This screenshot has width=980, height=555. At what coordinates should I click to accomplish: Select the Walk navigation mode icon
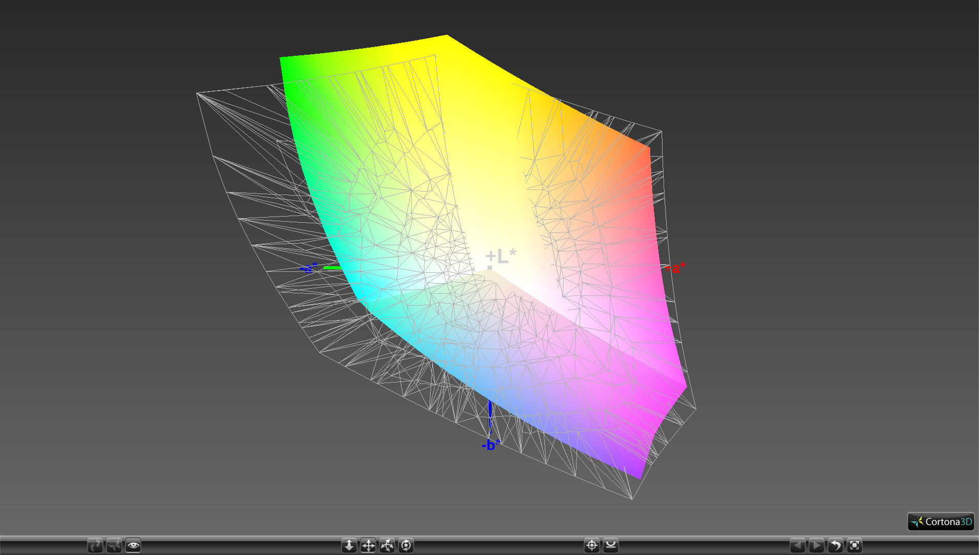coord(95,545)
